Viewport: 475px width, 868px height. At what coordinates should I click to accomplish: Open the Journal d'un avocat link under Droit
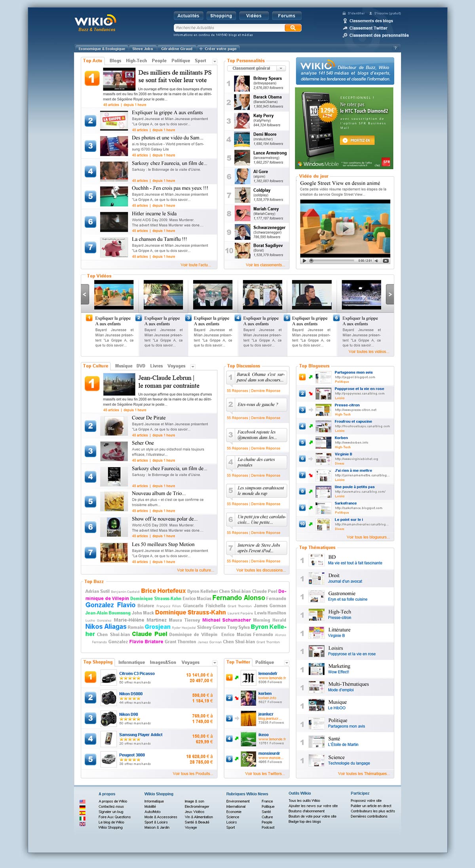(345, 581)
